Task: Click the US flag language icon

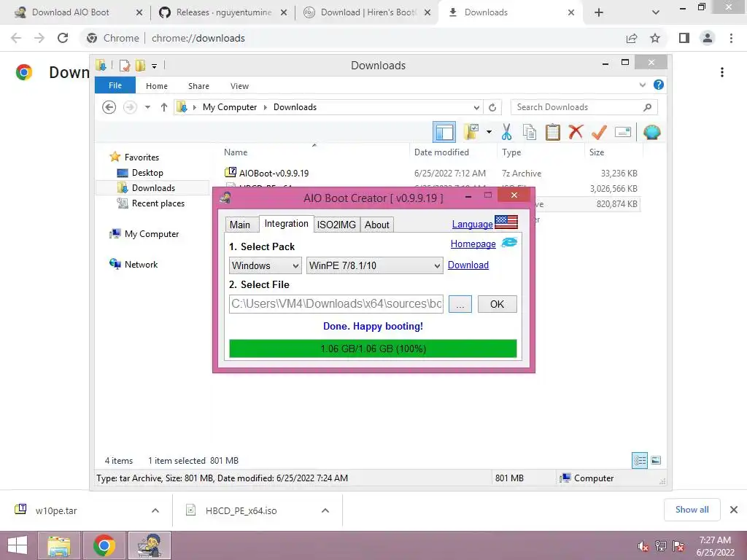Action: click(506, 222)
